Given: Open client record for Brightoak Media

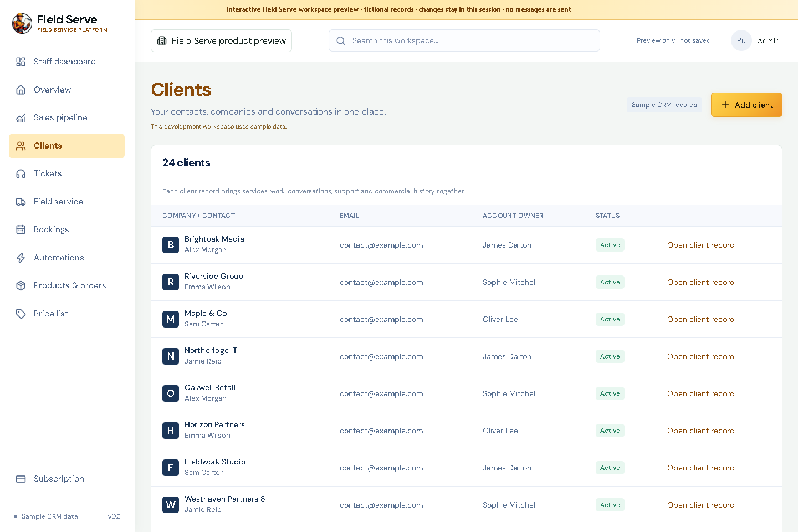Looking at the screenshot, I should tap(700, 245).
